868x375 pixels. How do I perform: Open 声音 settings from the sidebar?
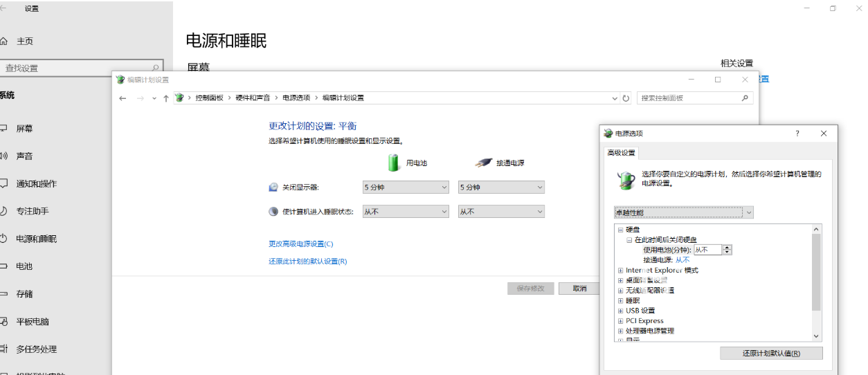click(x=24, y=156)
